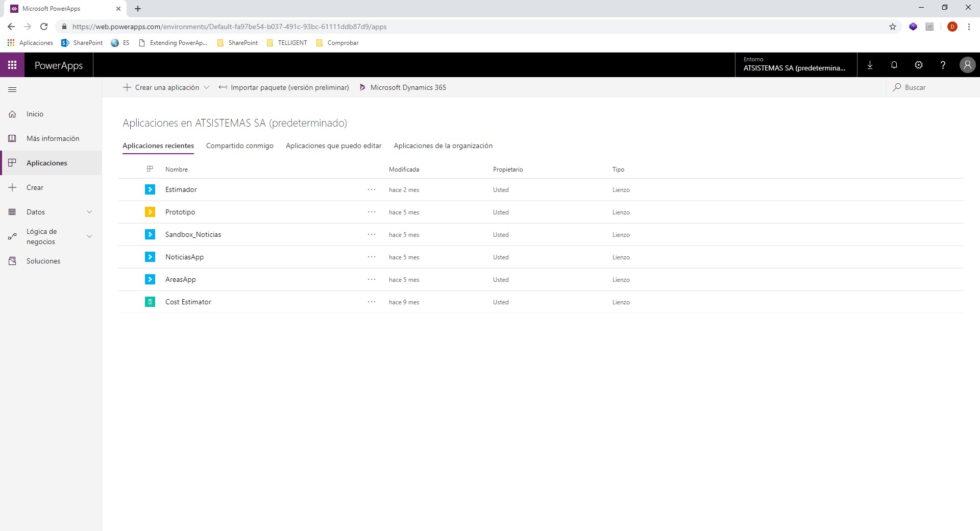Screen dimensions: 980x531
Task: Click the Tipo column header
Action: click(618, 169)
